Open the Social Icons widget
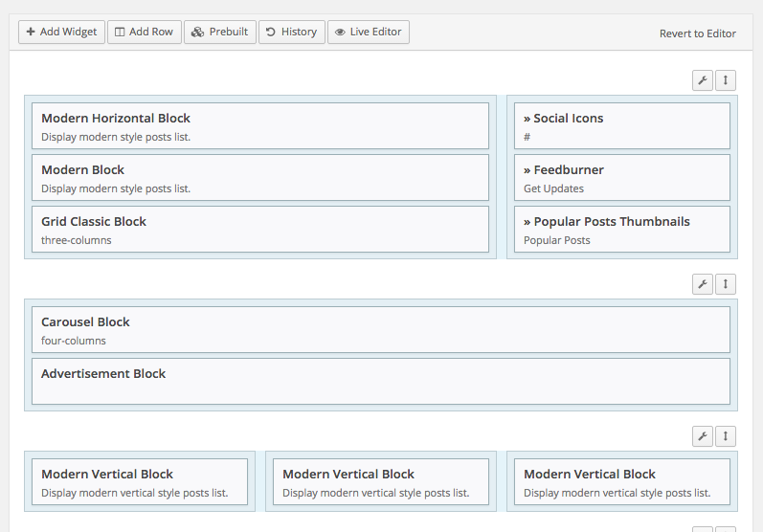The width and height of the screenshot is (763, 532). 622,126
